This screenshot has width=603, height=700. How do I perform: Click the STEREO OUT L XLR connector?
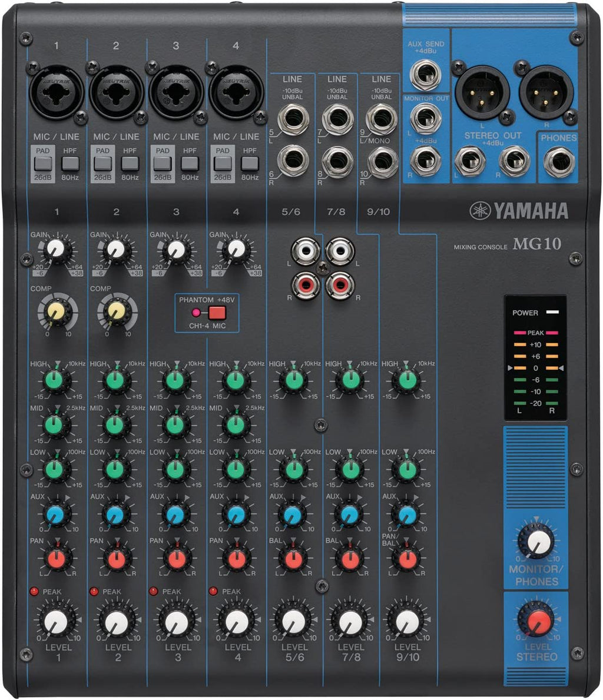(x=482, y=92)
